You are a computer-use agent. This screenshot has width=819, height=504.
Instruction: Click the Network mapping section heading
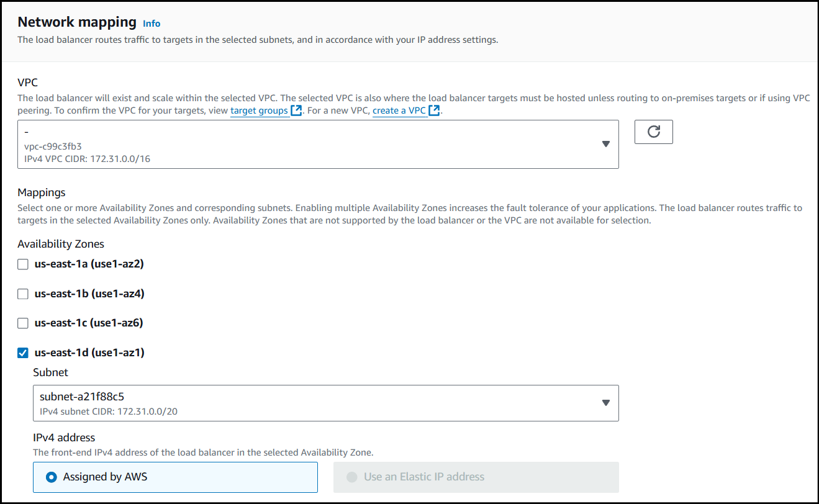click(x=77, y=22)
